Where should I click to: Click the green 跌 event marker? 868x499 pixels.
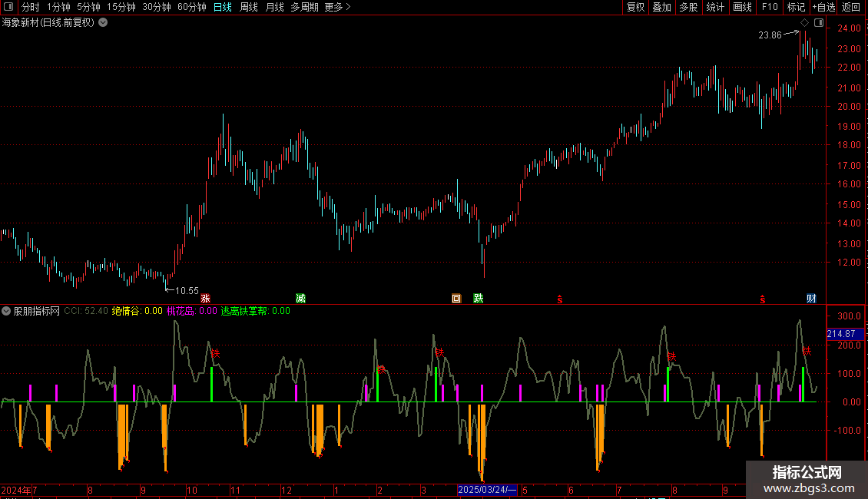click(x=479, y=299)
